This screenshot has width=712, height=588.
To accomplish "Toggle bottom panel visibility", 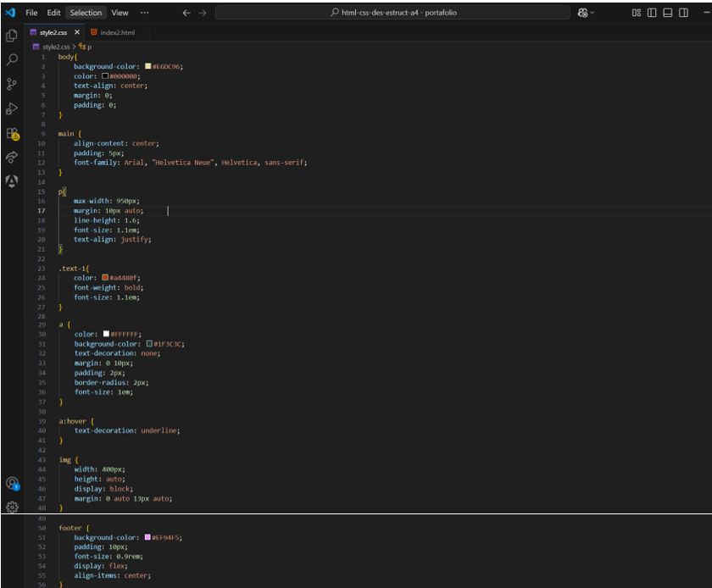I will (x=668, y=13).
